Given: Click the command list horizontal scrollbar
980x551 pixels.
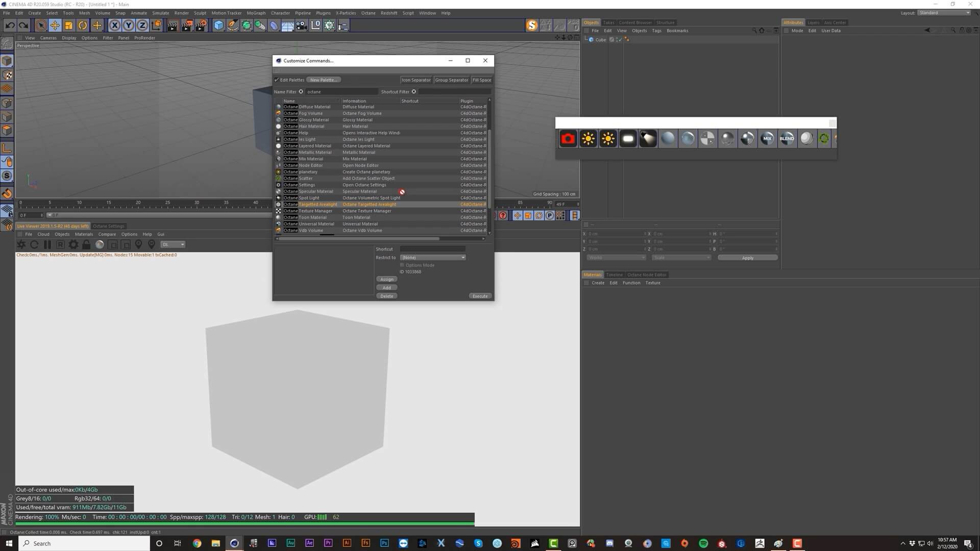Looking at the screenshot, I should 357,239.
